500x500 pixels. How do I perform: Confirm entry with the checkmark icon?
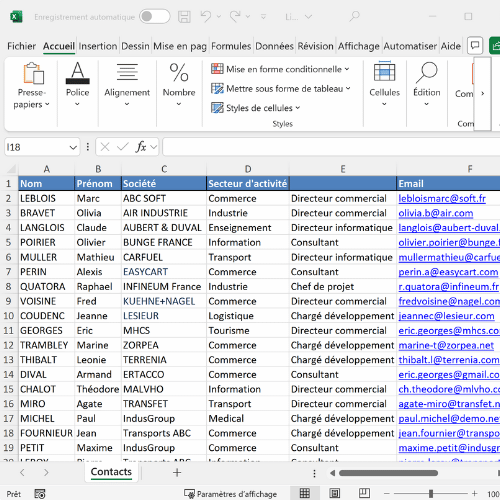point(123,147)
